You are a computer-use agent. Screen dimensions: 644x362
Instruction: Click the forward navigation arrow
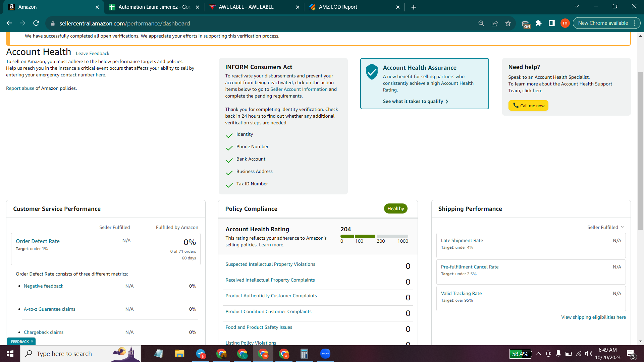(22, 23)
